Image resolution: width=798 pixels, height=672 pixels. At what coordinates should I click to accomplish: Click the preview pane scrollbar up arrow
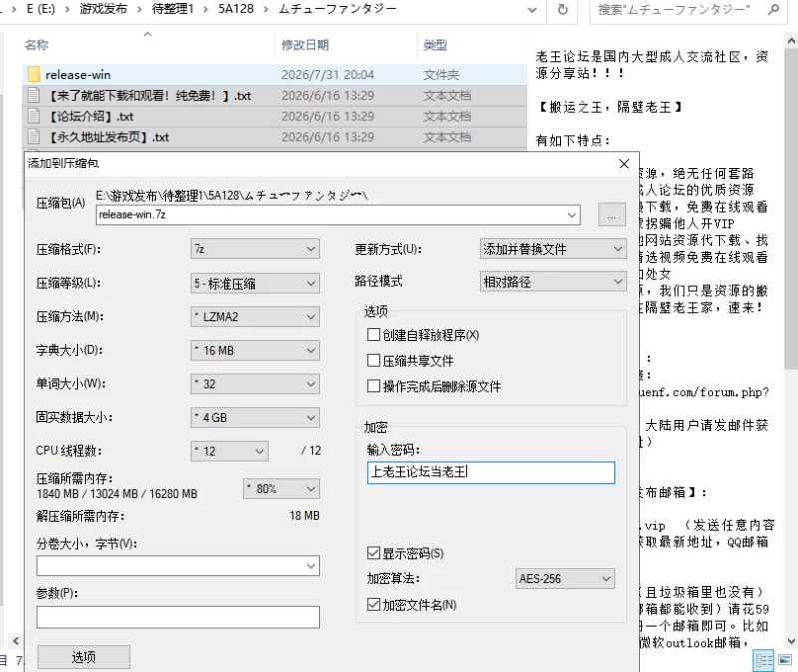coord(791,41)
